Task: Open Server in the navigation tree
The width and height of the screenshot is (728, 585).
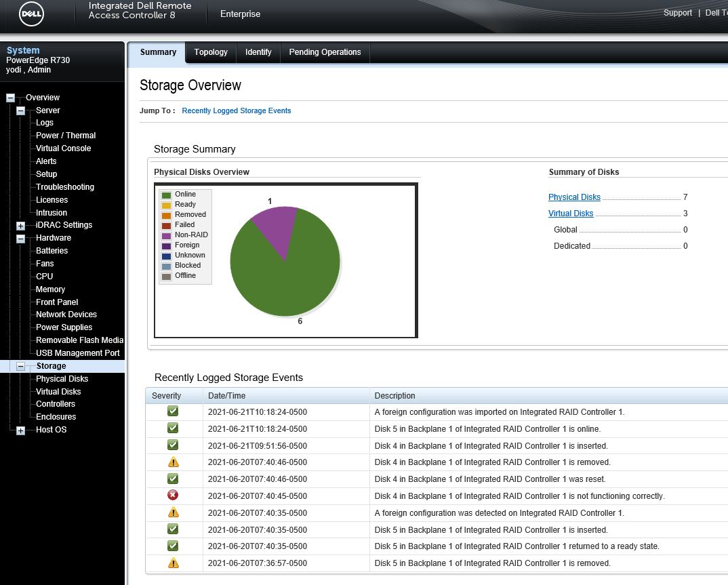Action: tap(48, 110)
